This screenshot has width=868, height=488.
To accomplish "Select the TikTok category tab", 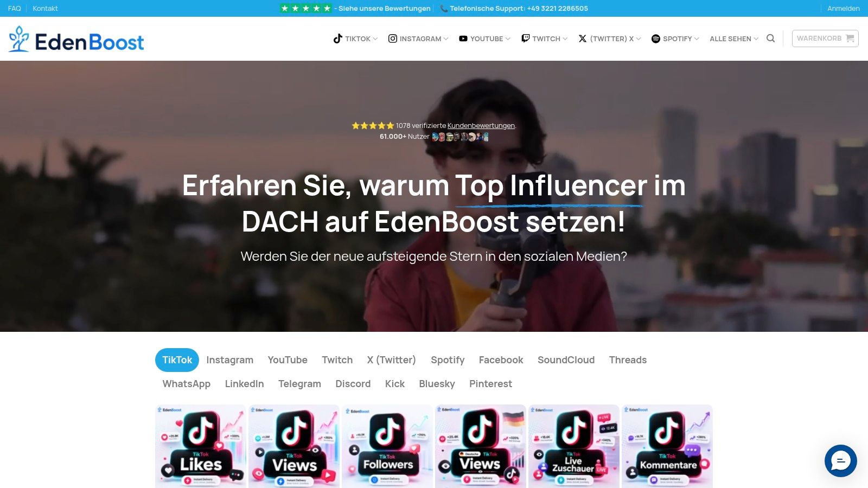I will click(177, 360).
